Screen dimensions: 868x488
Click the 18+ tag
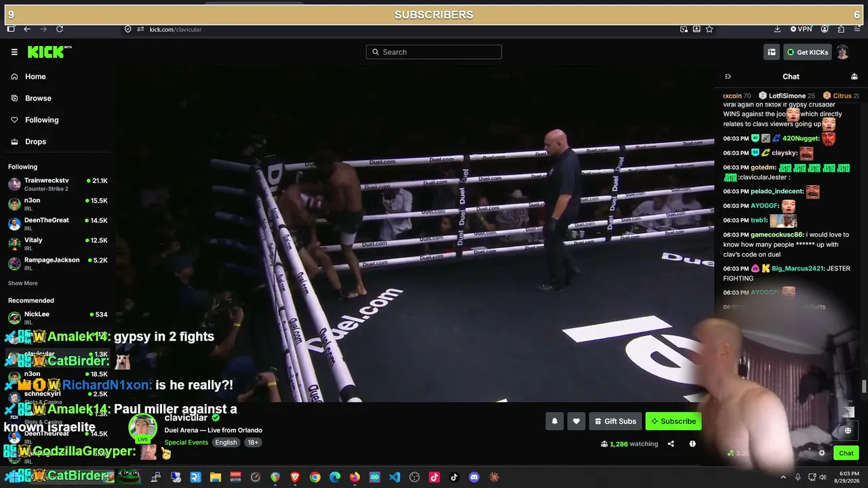(253, 443)
